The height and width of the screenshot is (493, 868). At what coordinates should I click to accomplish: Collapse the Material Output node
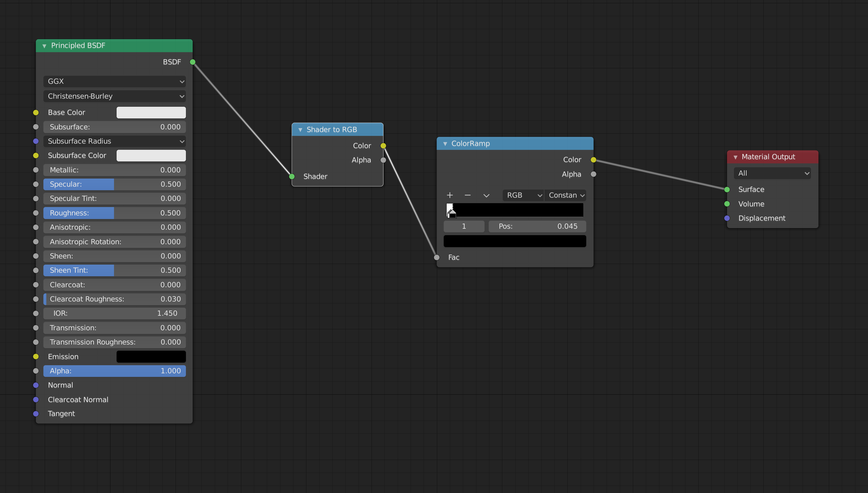pos(735,157)
